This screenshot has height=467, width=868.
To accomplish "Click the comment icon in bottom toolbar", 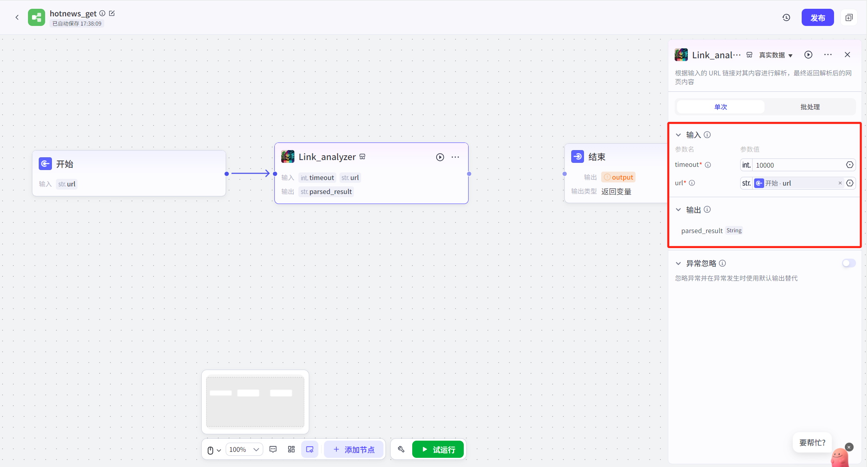I will point(273,449).
